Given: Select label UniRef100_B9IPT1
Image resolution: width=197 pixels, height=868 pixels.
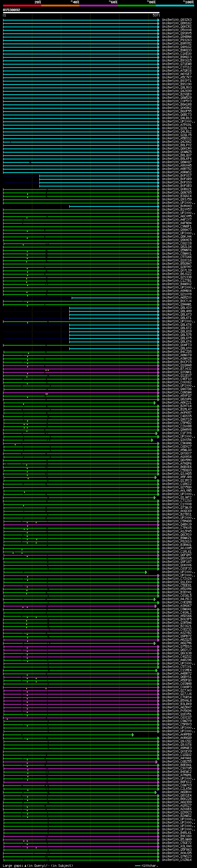Looking at the screenshot, I should pyautogui.click(x=177, y=81).
